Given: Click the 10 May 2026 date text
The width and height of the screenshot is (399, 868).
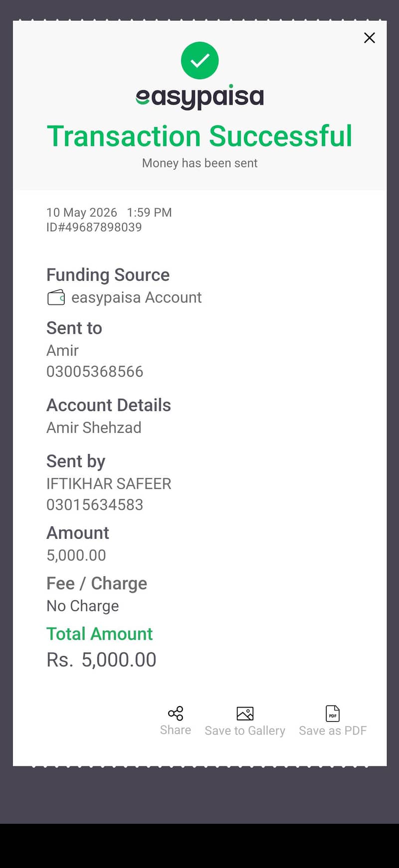Looking at the screenshot, I should click(82, 212).
